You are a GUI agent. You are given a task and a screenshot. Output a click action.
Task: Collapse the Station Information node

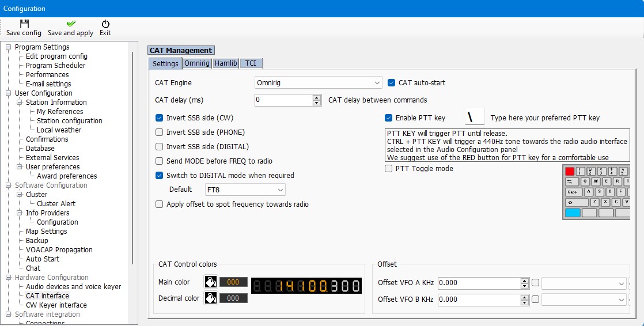click(20, 102)
